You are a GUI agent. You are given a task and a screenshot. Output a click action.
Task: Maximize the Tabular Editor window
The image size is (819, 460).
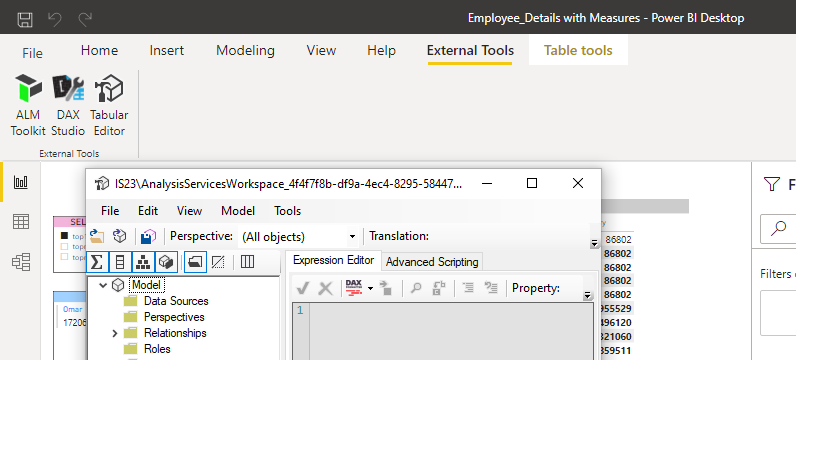click(532, 183)
